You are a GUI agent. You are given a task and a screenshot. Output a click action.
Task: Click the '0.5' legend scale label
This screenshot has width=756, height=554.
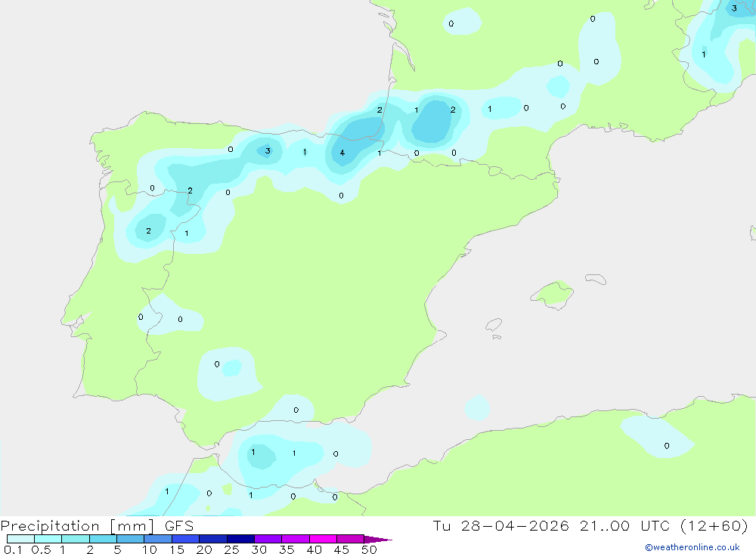point(41,549)
